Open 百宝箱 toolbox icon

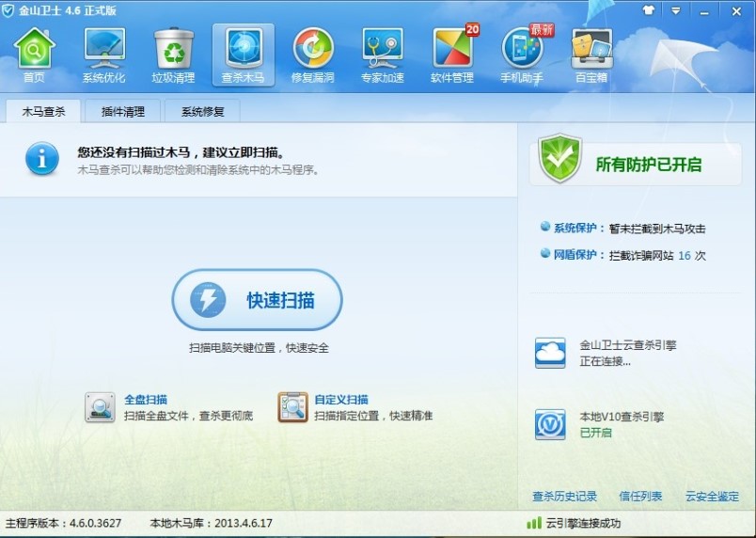point(591,55)
